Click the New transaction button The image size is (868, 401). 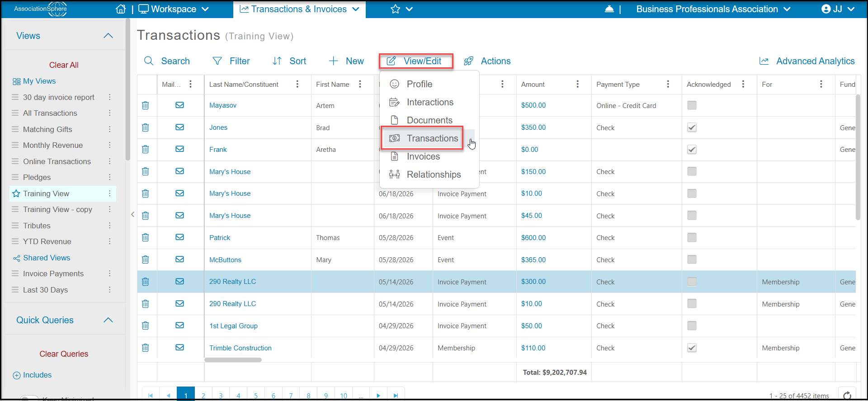[x=346, y=61]
